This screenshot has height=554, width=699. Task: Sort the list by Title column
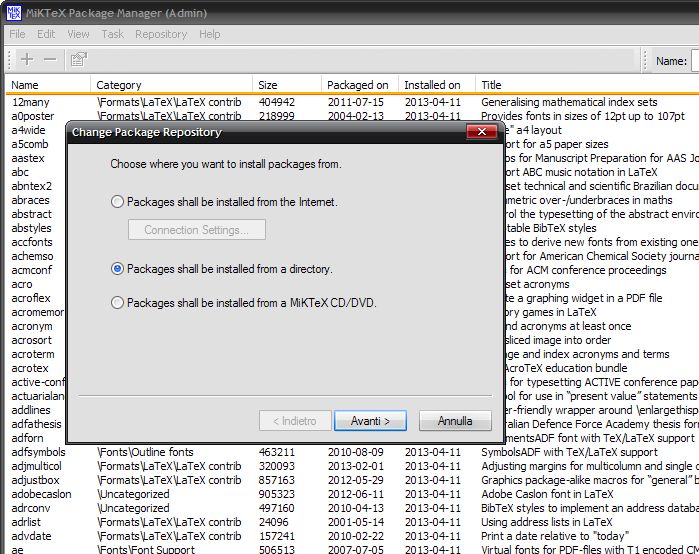pyautogui.click(x=587, y=85)
